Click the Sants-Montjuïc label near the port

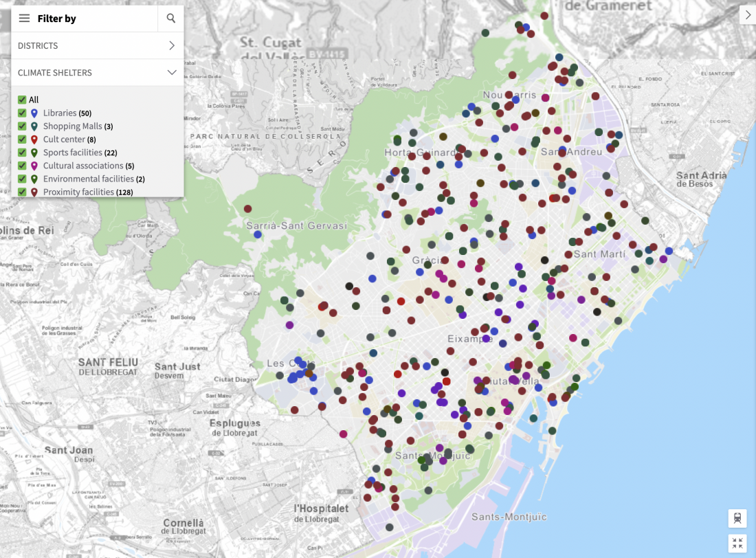pyautogui.click(x=509, y=517)
